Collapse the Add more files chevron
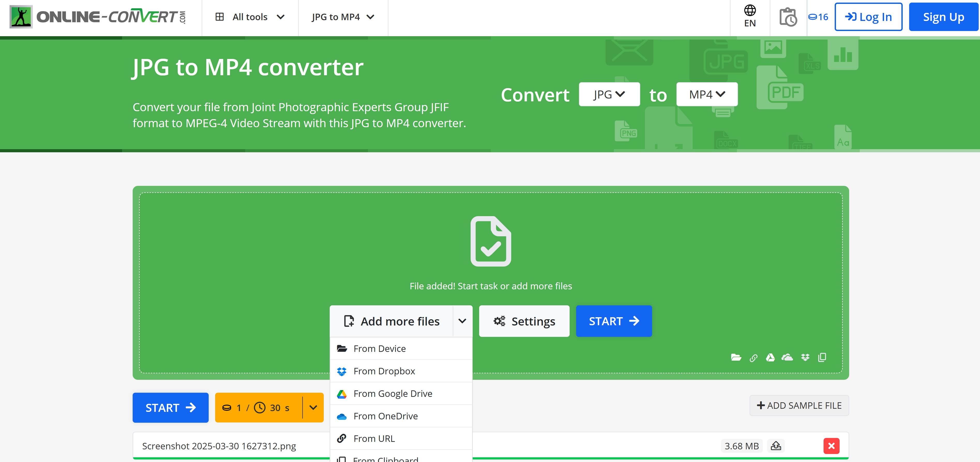Image resolution: width=980 pixels, height=462 pixels. 462,321
